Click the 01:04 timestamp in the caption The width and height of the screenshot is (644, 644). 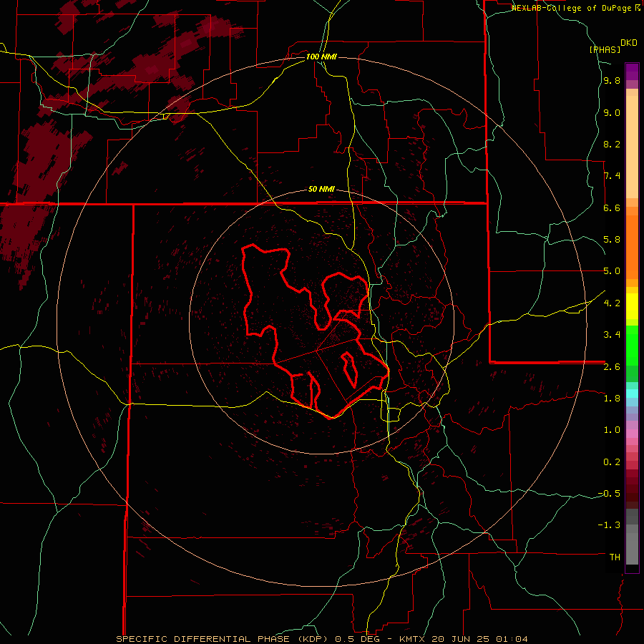click(512, 639)
